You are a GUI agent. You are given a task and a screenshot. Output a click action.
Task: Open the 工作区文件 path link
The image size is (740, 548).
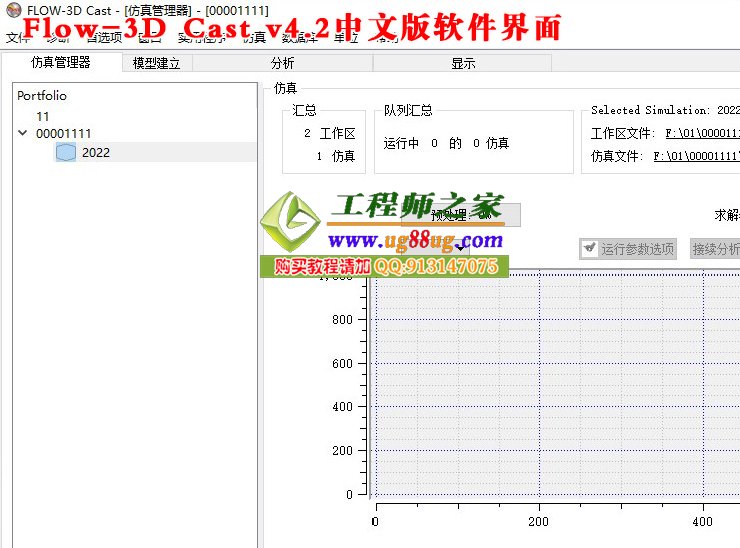click(702, 133)
